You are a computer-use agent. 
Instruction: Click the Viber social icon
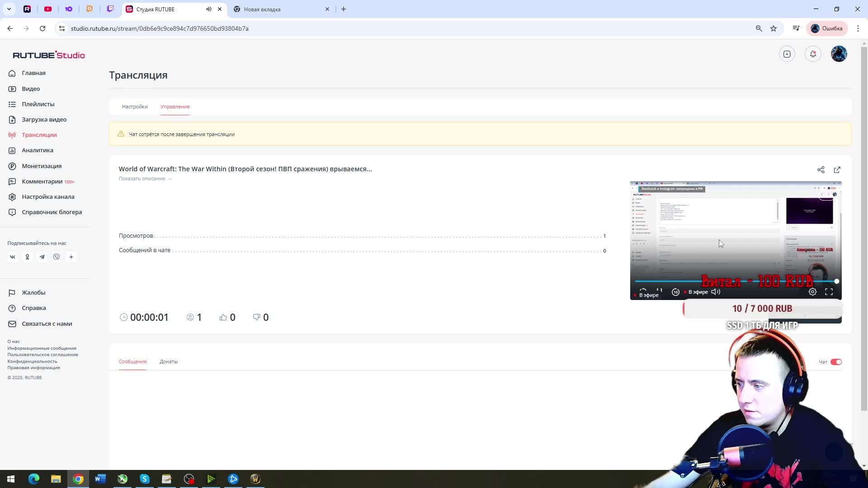[x=57, y=257]
